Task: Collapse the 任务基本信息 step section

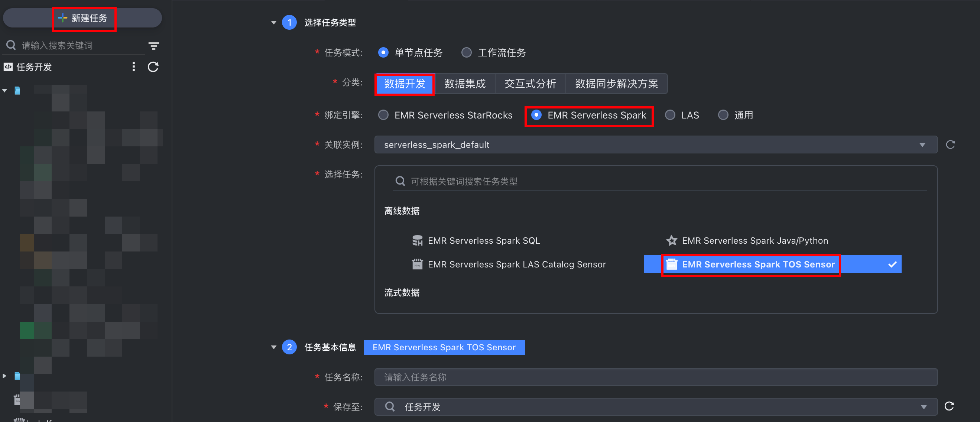Action: point(273,347)
